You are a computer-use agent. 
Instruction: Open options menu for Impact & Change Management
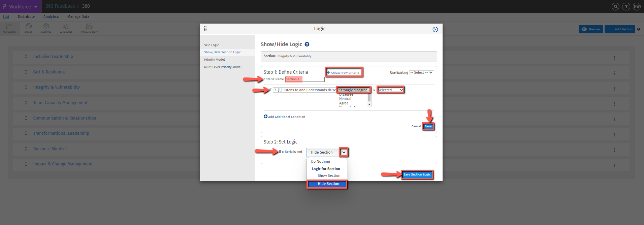click(x=614, y=165)
